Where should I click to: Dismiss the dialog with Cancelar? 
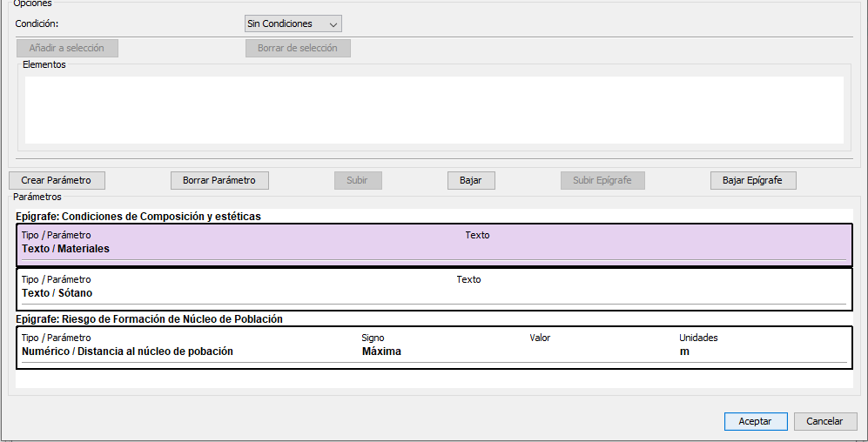824,421
